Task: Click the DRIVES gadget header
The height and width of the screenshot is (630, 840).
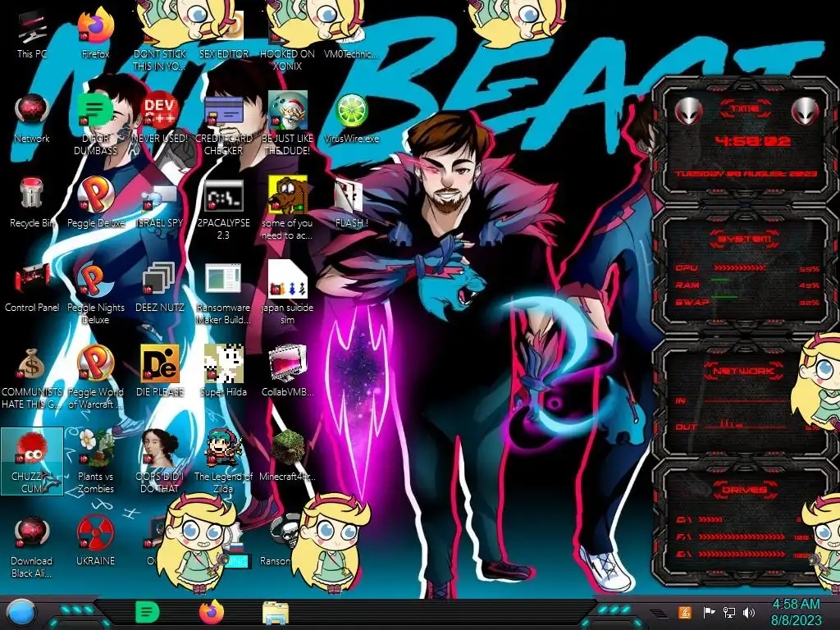Action: tap(743, 490)
